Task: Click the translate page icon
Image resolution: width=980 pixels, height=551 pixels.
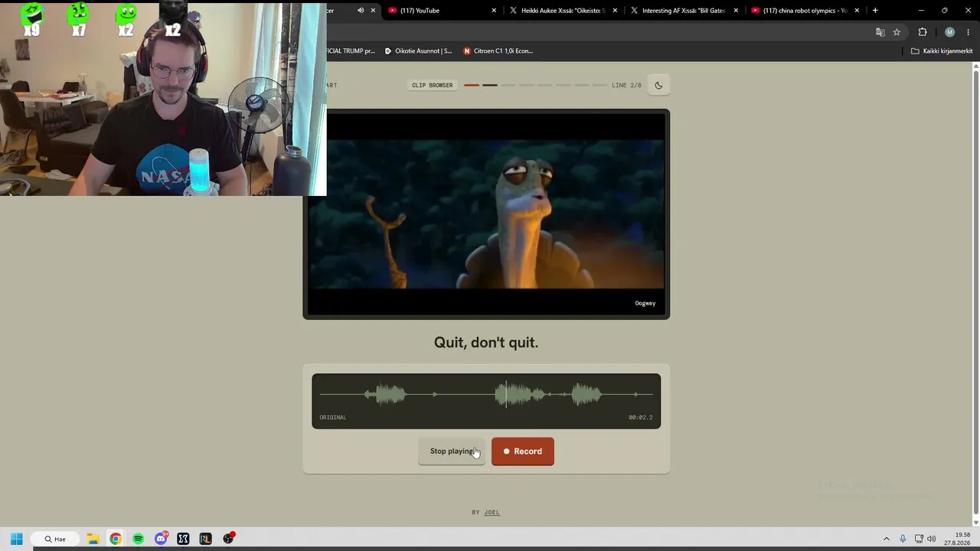Action: point(880,32)
